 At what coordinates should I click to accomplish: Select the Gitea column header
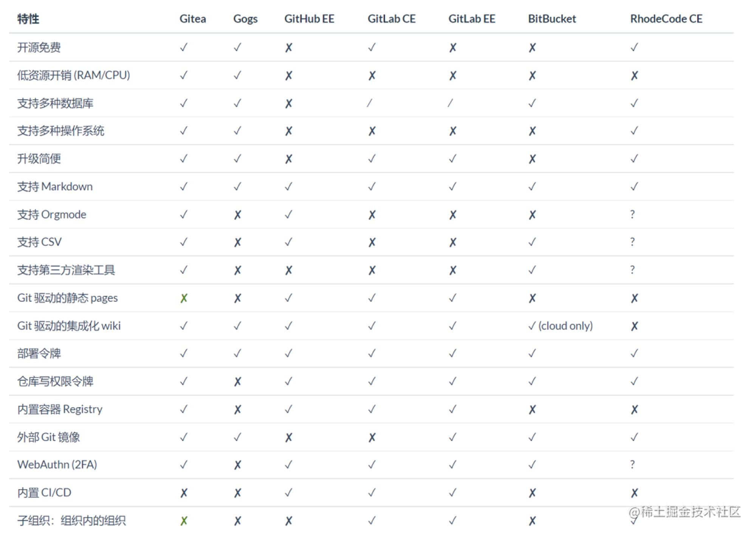(193, 19)
